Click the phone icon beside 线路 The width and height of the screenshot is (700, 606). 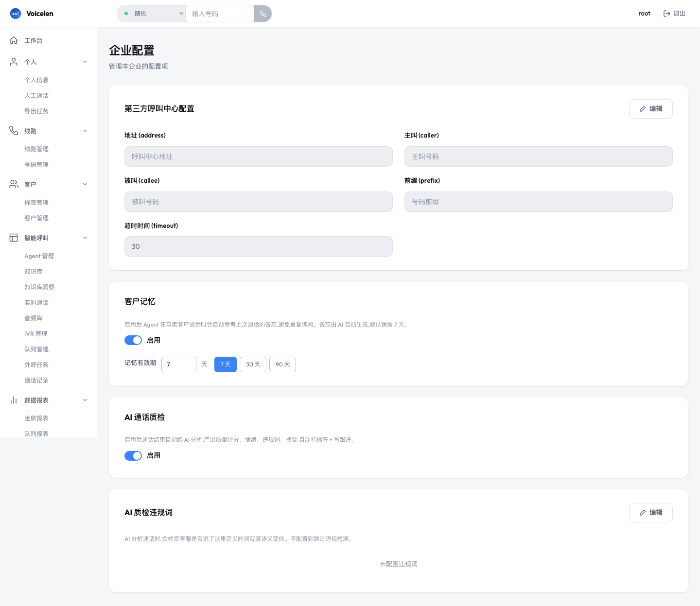tap(14, 131)
